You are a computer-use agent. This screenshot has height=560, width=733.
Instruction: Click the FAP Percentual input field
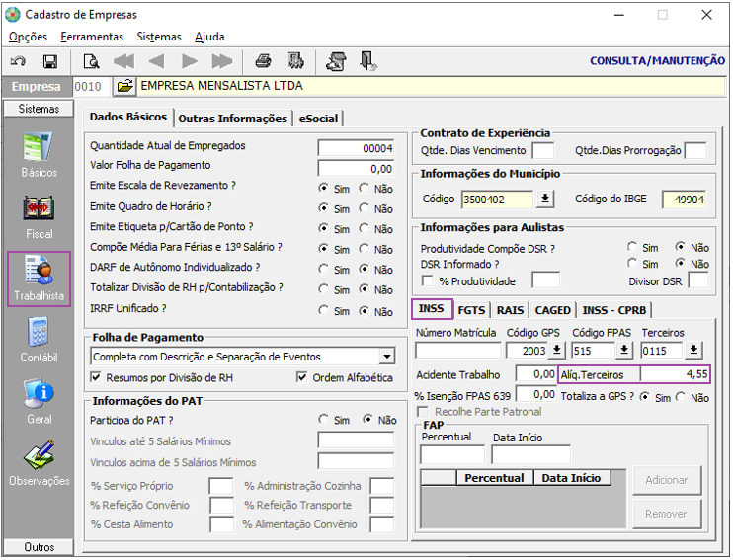pyautogui.click(x=452, y=454)
